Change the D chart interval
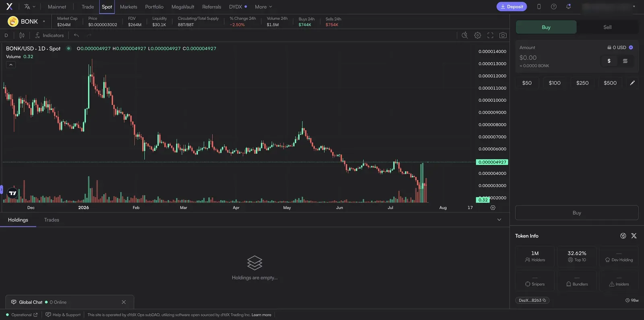The width and height of the screenshot is (644, 320). 6,35
